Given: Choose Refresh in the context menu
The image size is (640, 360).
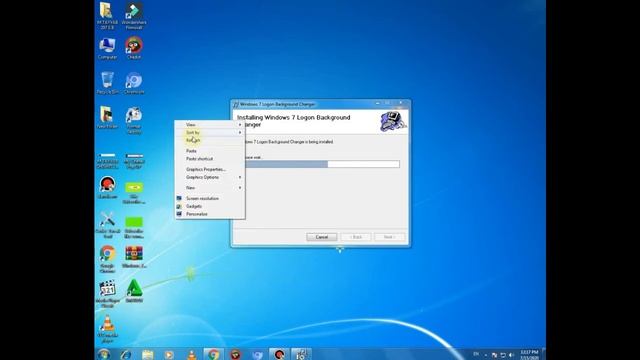Looking at the screenshot, I should pos(210,140).
